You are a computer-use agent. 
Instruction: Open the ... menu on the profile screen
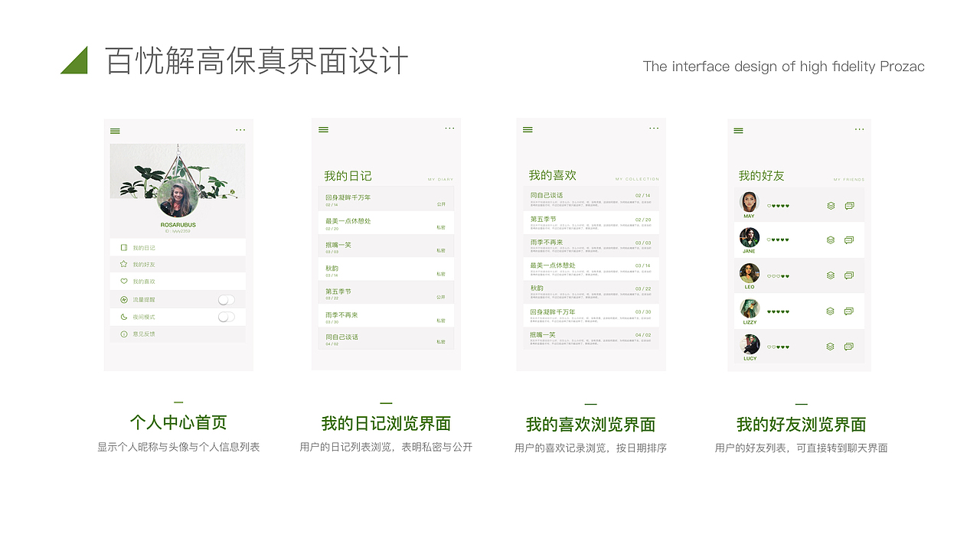(x=240, y=130)
